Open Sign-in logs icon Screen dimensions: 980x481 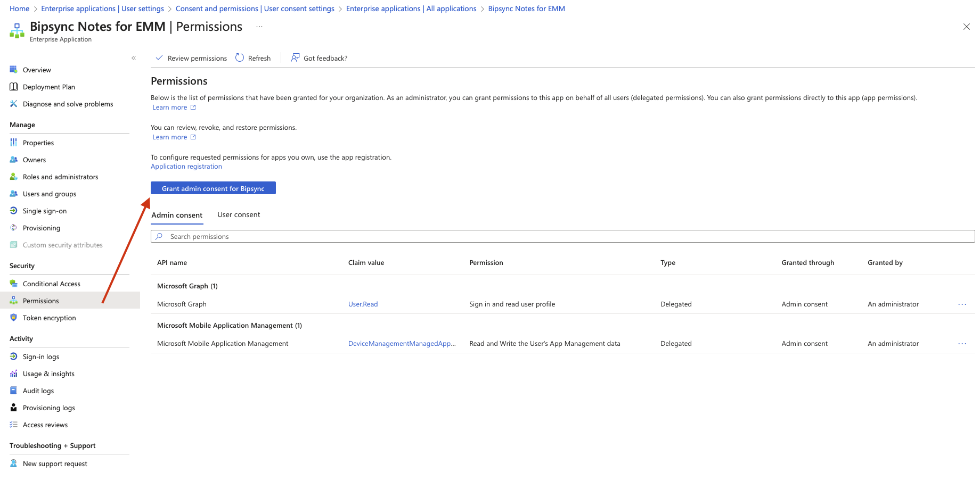[13, 356]
